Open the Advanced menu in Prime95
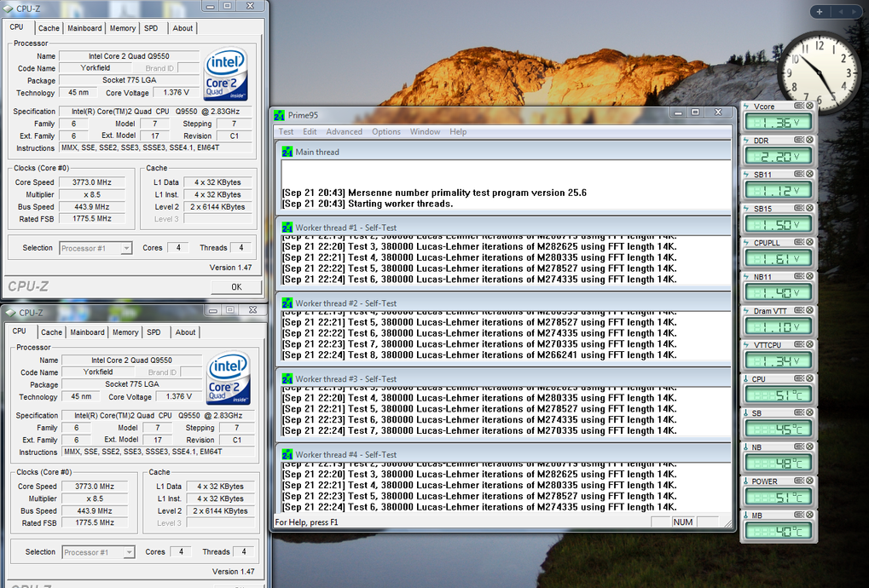The height and width of the screenshot is (588, 869). pos(345,132)
